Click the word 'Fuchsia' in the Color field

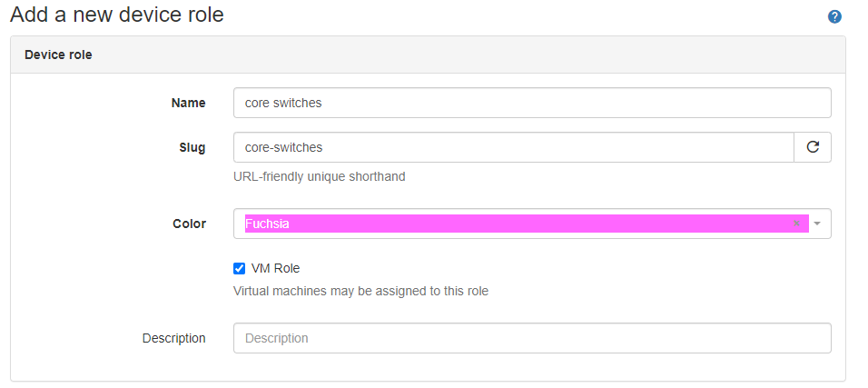[267, 224]
